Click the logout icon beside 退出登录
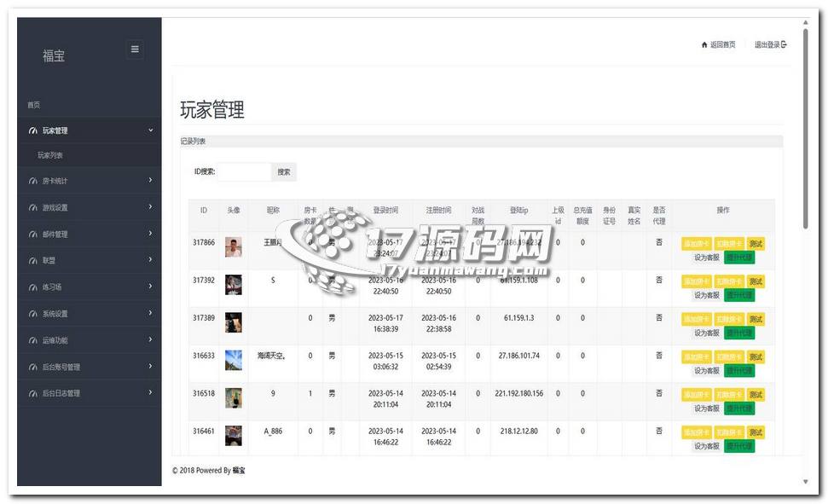 [784, 45]
